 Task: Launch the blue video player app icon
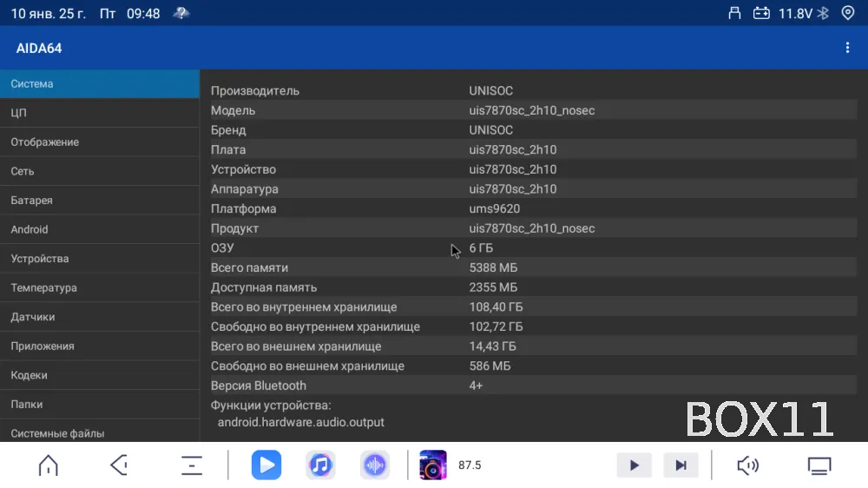(x=266, y=465)
